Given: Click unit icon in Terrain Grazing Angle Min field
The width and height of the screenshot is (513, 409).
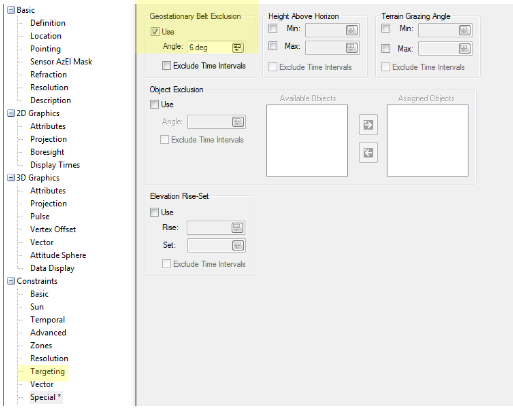Looking at the screenshot, I should pos(464,30).
